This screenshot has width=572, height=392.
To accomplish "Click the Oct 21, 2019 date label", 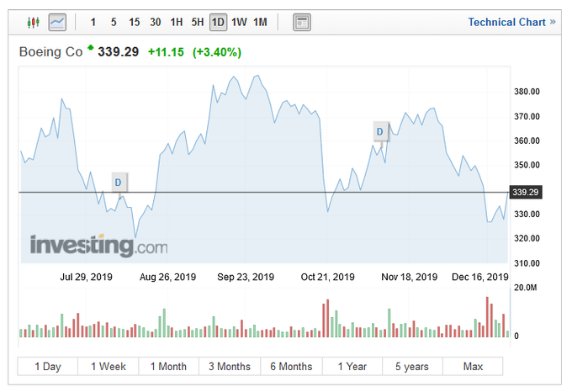I will pyautogui.click(x=327, y=277).
